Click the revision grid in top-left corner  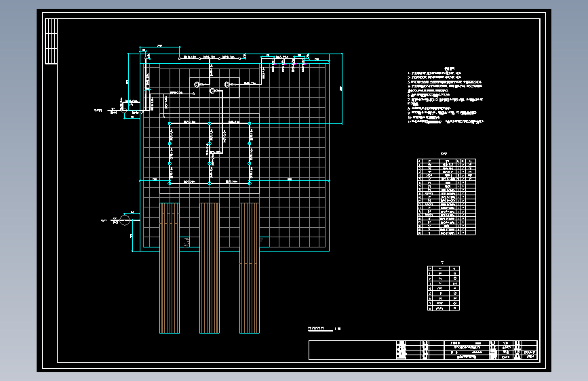click(51, 41)
